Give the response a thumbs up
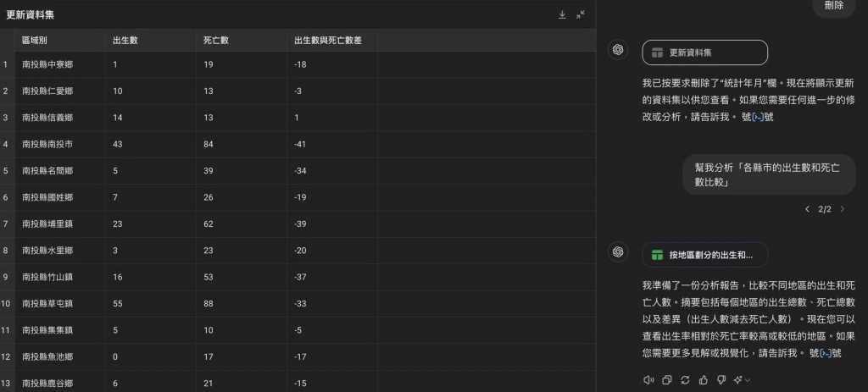The width and height of the screenshot is (868, 392). (x=704, y=380)
